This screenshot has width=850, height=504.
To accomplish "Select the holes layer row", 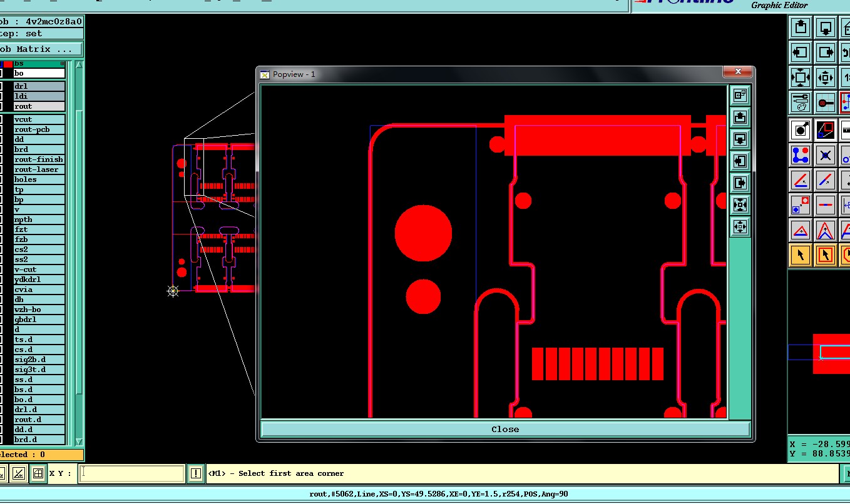I will (x=39, y=179).
